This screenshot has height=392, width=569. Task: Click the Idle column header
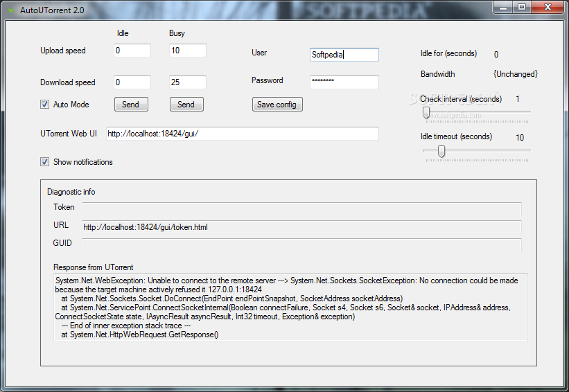click(123, 33)
